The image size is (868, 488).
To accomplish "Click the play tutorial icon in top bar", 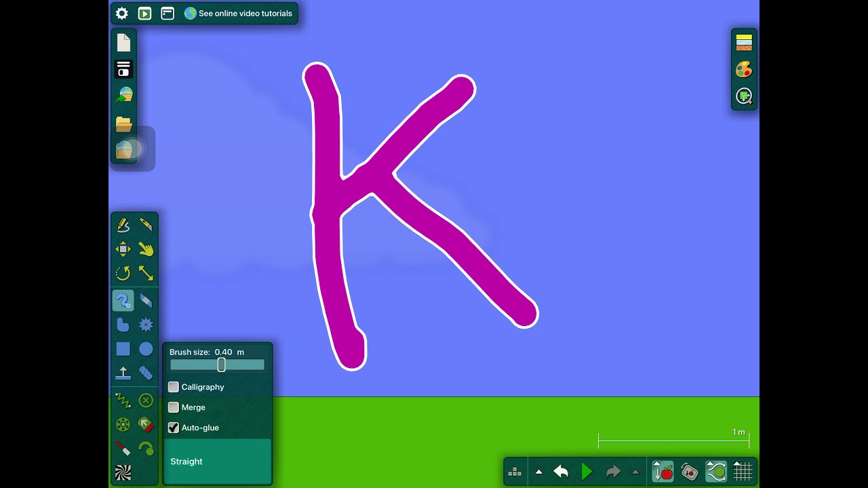I will pos(144,14).
